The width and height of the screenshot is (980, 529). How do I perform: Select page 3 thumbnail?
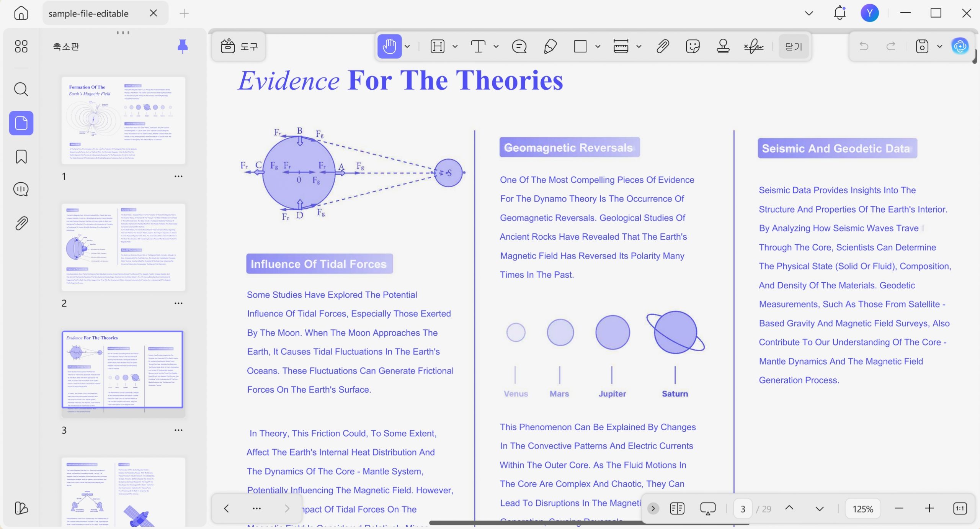[x=123, y=373]
